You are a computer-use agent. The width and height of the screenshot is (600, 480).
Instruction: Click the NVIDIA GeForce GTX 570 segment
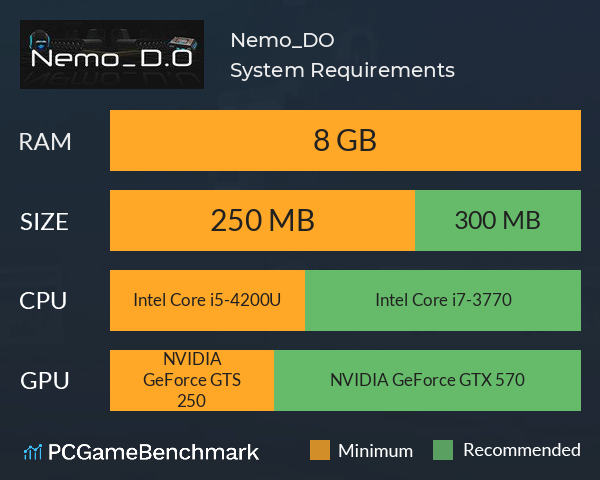427,380
